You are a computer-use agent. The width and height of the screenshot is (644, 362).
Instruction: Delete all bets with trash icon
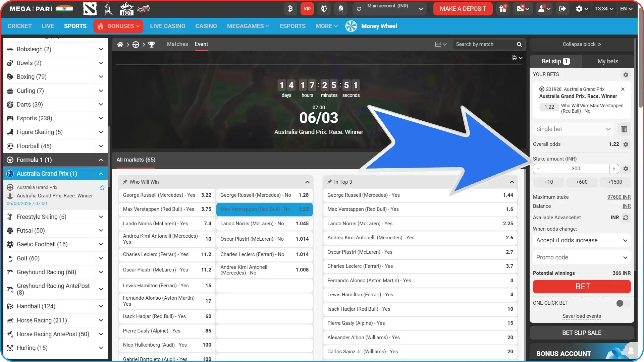tap(624, 129)
